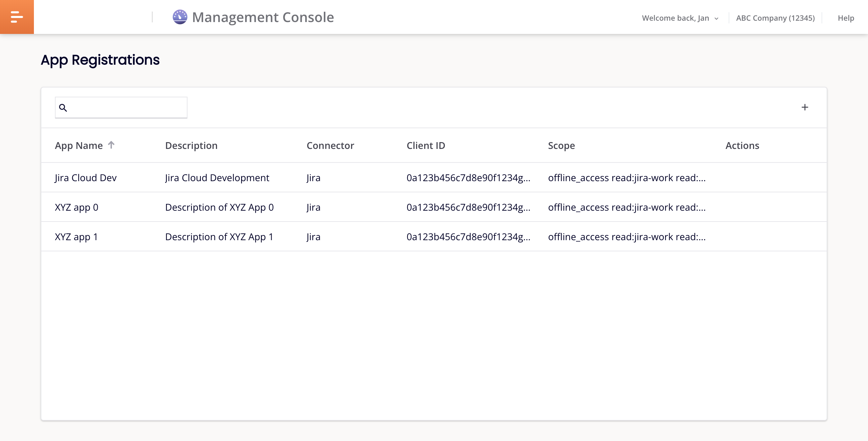Focus the app registrations search field

coord(121,108)
